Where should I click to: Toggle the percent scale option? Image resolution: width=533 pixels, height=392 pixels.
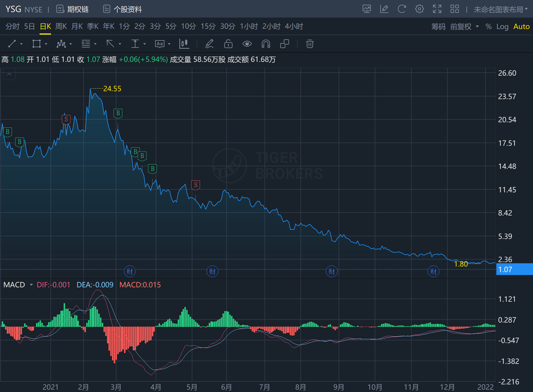pos(488,27)
